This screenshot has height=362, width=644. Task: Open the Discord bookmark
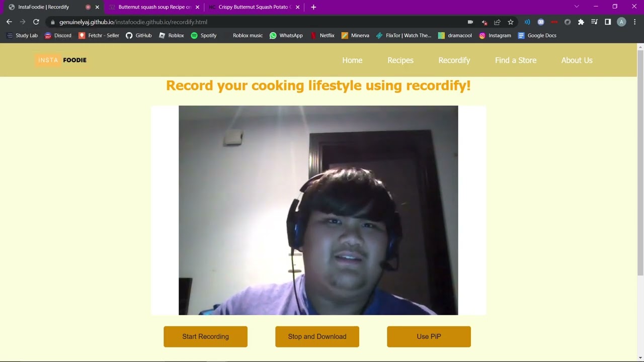[58, 36]
